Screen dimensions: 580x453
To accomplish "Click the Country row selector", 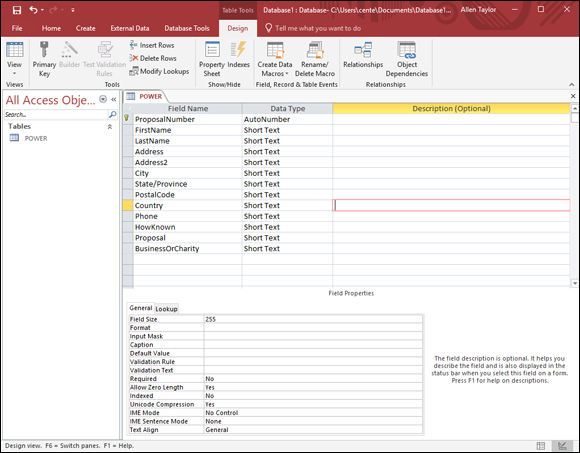I will tap(128, 205).
